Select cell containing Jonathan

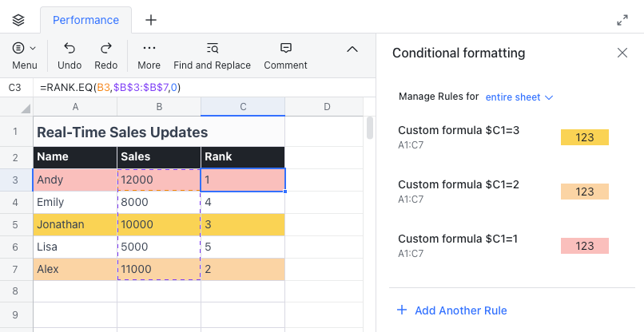74,225
